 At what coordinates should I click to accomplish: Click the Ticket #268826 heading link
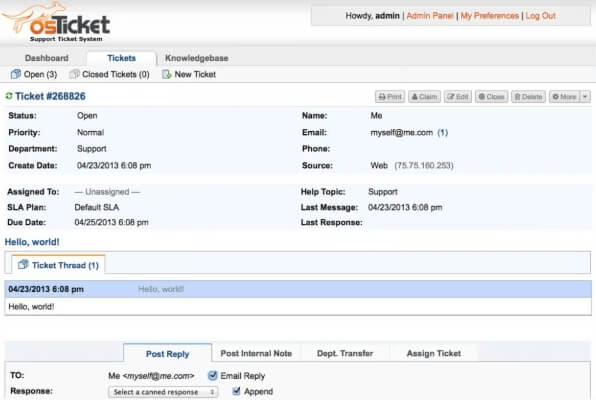pos(50,96)
